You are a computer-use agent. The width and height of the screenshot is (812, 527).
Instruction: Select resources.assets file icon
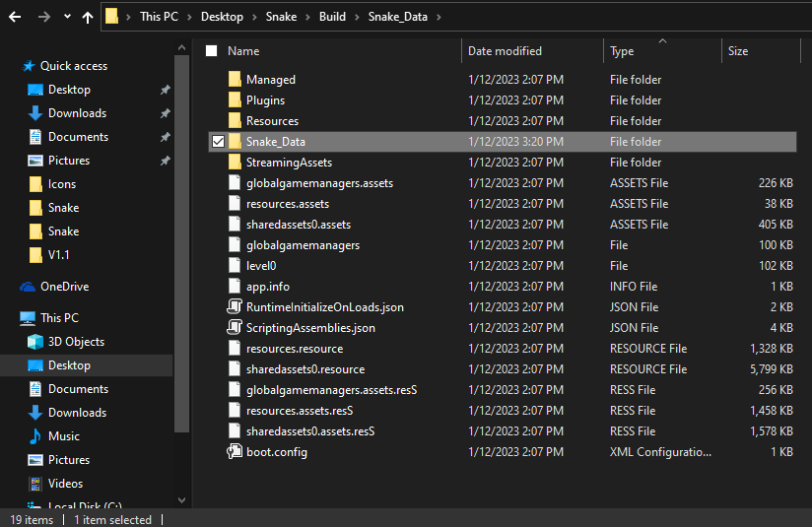(x=235, y=204)
